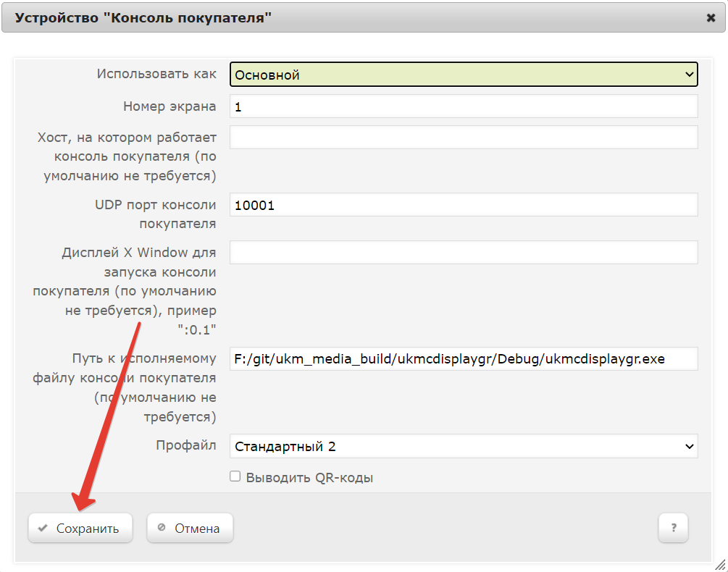Image resolution: width=728 pixels, height=572 pixels.
Task: Focus the host name input field
Action: coord(464,138)
